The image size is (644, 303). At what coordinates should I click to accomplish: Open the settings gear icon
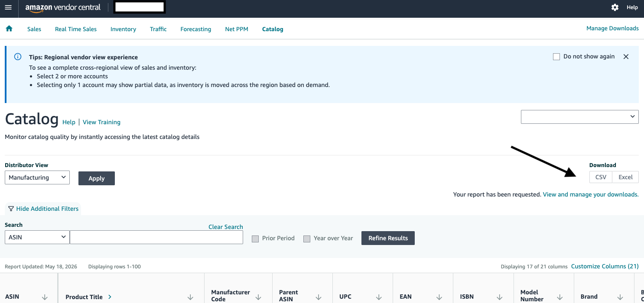615,7
